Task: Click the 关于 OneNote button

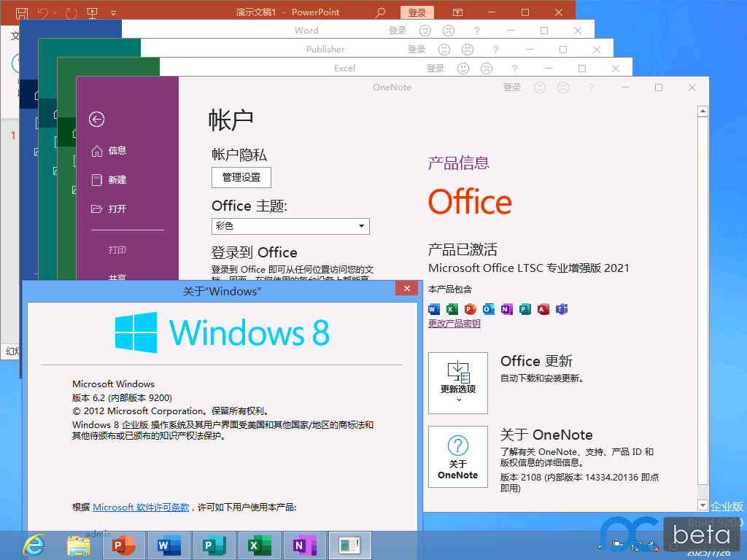Action: coord(458,456)
